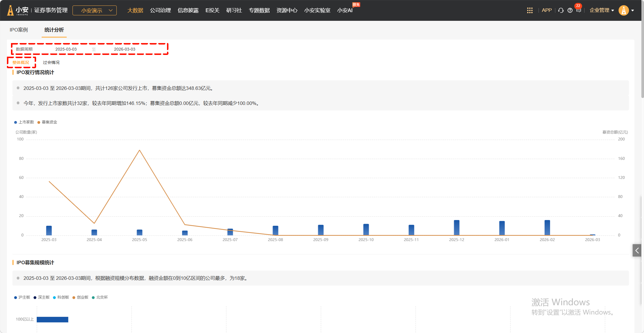Open the 小安AI menu link
The height and width of the screenshot is (333, 644).
pyautogui.click(x=345, y=10)
